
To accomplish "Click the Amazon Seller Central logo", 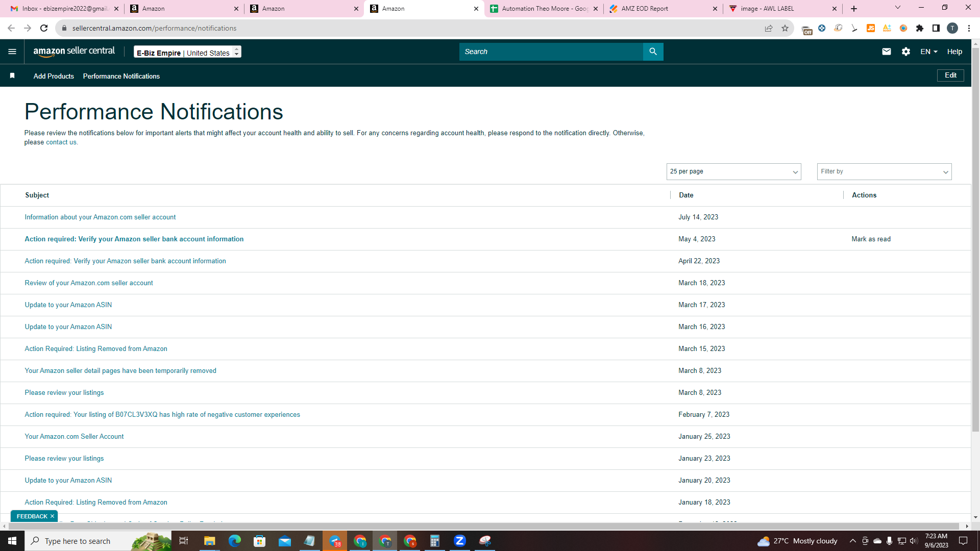I will click(74, 51).
